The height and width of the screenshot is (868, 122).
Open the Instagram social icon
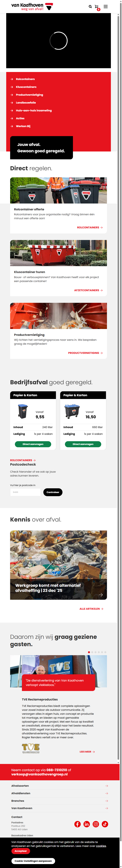(x=96, y=824)
